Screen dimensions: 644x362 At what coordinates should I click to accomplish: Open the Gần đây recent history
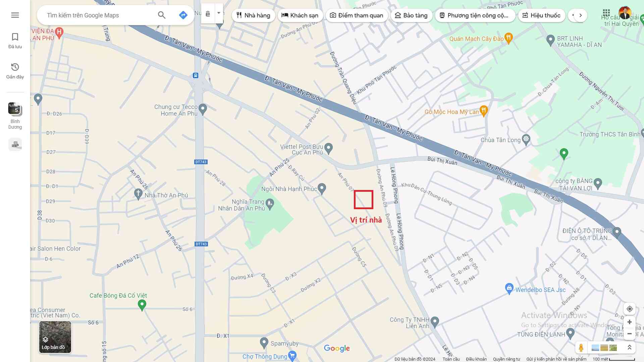pos(15,71)
